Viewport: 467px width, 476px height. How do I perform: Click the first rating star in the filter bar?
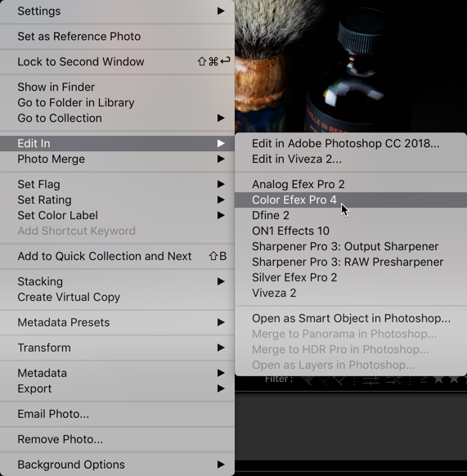(438, 379)
